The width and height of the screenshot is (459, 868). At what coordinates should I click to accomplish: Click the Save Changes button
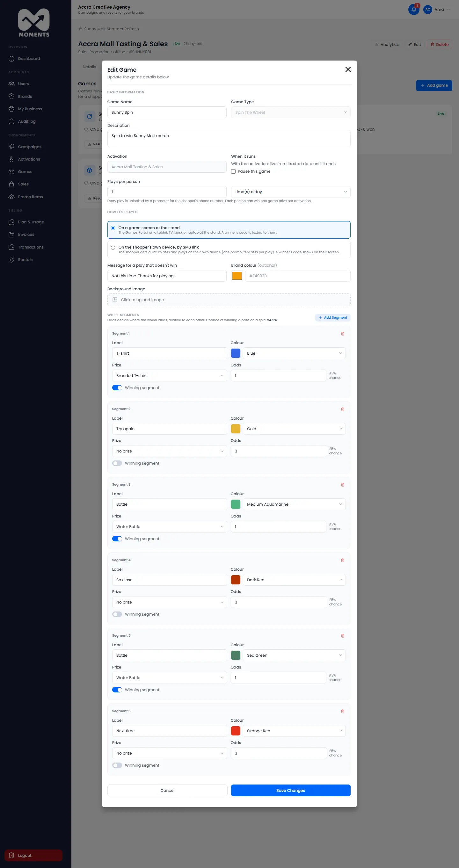(x=290, y=790)
